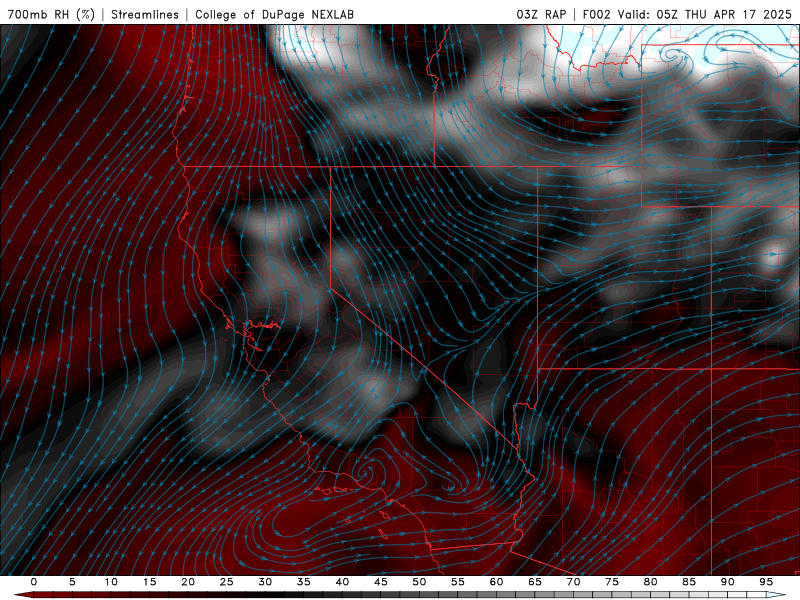The width and height of the screenshot is (800, 600).
Task: Click the '5' value on the color scale
Action: tap(72, 582)
